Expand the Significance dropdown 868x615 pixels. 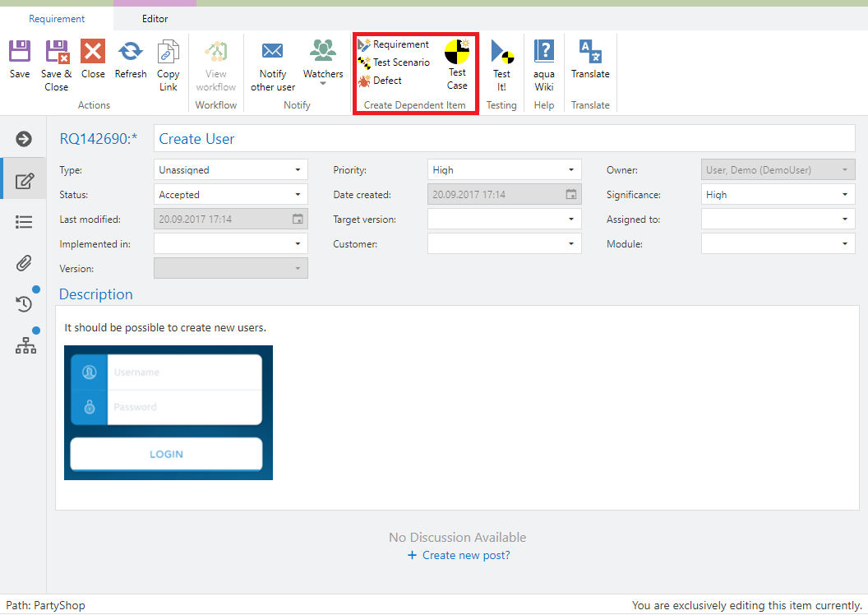click(844, 195)
